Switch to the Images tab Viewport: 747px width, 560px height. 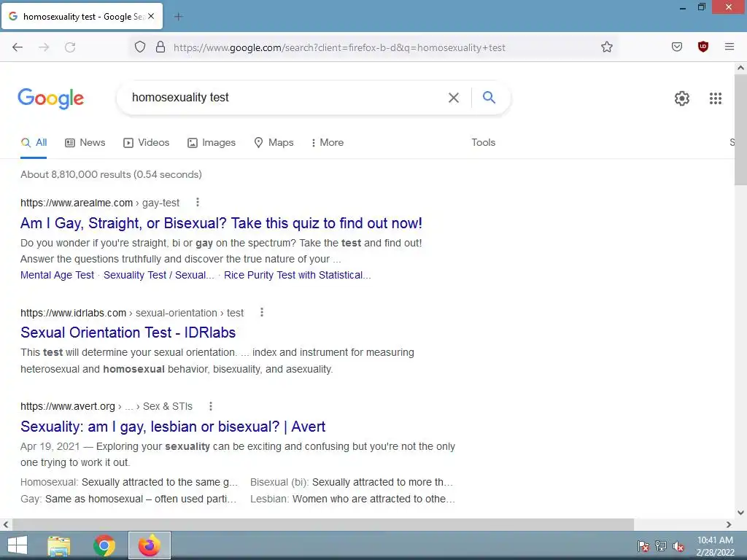pos(212,142)
